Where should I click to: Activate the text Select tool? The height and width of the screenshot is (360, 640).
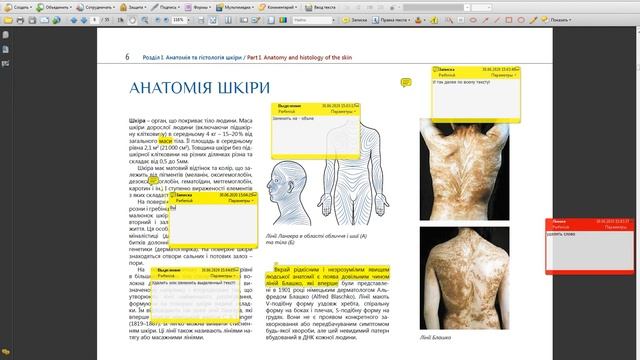(121, 20)
